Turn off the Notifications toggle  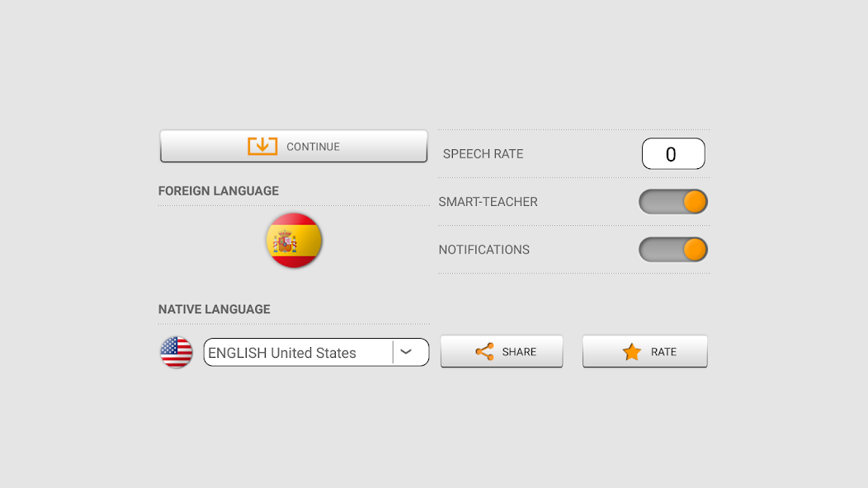click(x=673, y=250)
